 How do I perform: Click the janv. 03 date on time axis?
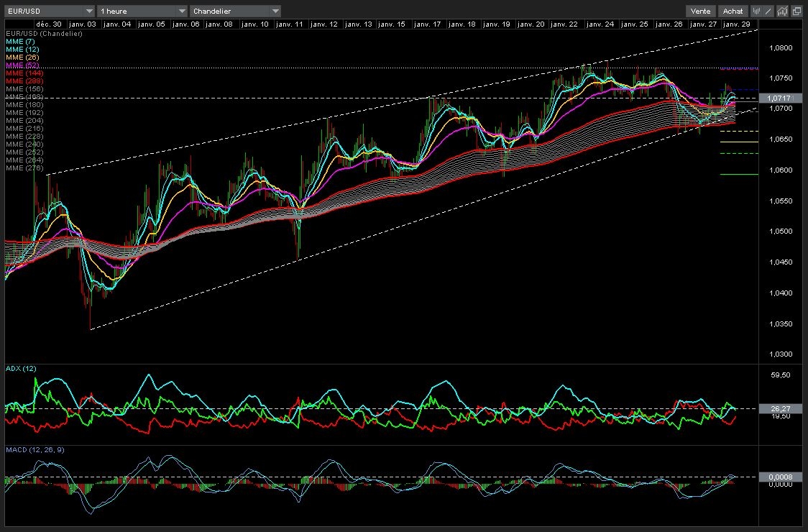tap(83, 24)
